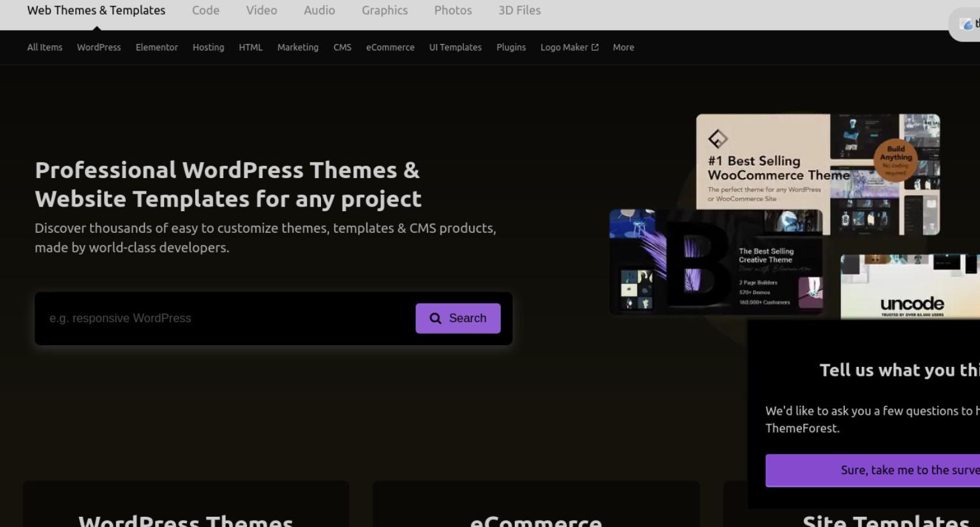Image resolution: width=980 pixels, height=527 pixels.
Task: Select All Items in the sub-navigation
Action: [45, 47]
